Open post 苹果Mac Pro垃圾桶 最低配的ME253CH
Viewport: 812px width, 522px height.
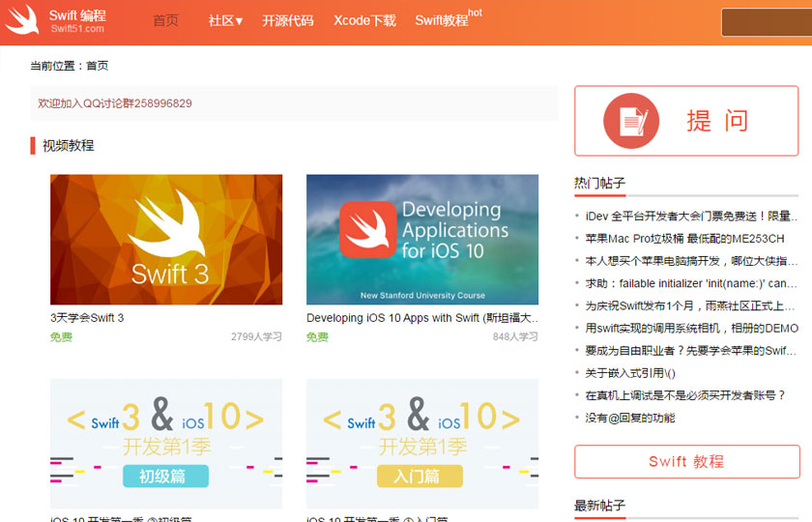click(684, 239)
